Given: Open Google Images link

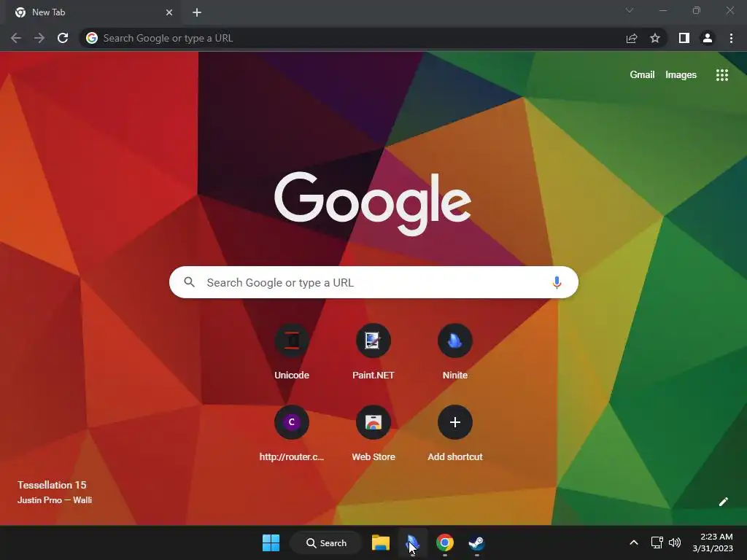Looking at the screenshot, I should pos(681,75).
